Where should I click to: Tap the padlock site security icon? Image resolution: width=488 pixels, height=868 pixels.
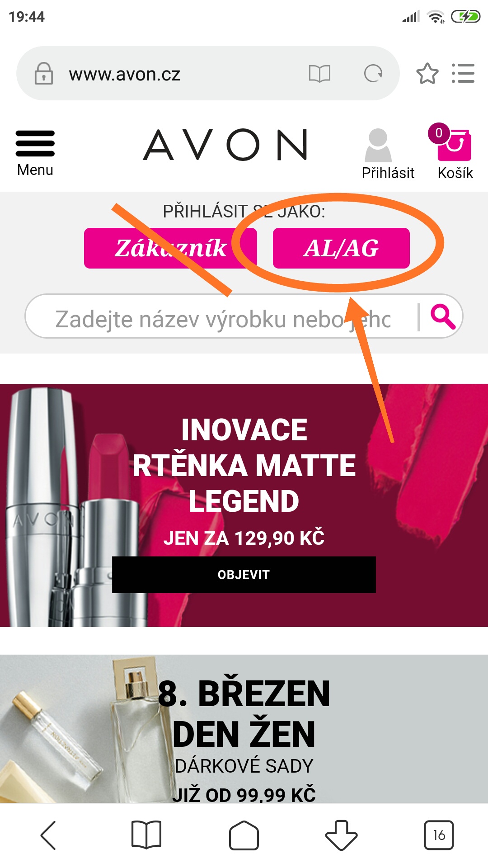[44, 73]
